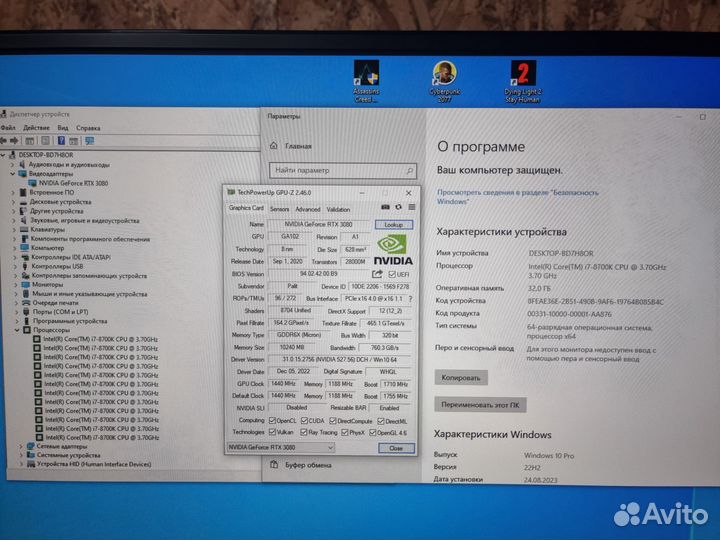Click the GPU-Z screenshot camera icon
Viewport: 720px width, 540px height.
click(x=385, y=208)
